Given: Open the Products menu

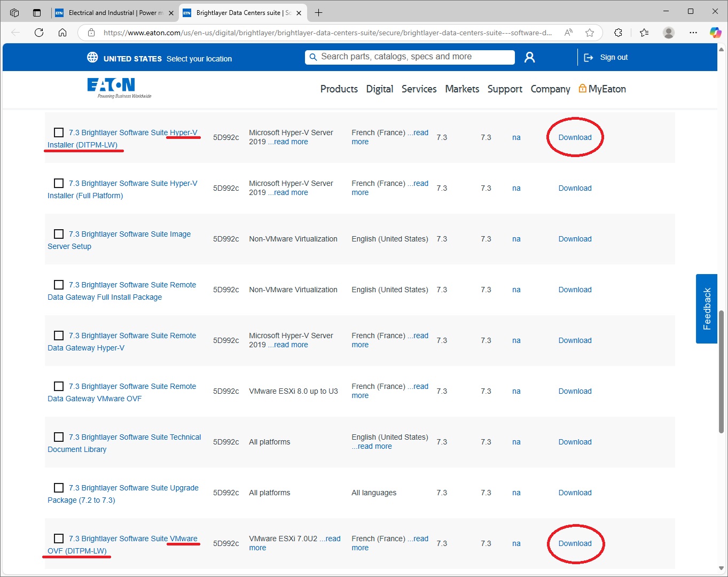Looking at the screenshot, I should point(339,89).
